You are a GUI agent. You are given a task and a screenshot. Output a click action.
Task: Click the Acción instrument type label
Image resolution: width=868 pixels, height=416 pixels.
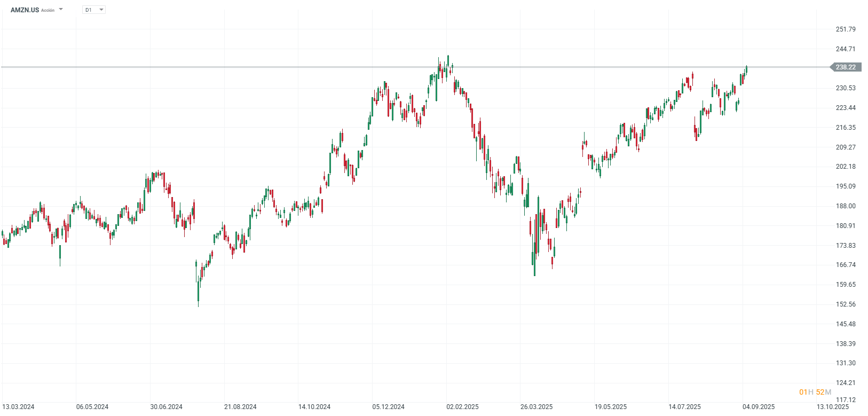coord(48,10)
